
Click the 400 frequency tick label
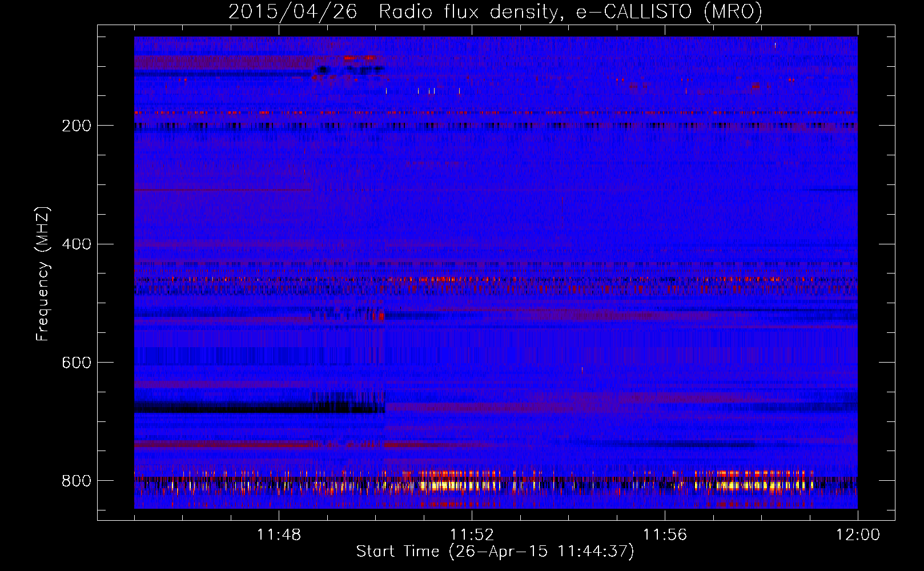point(76,244)
